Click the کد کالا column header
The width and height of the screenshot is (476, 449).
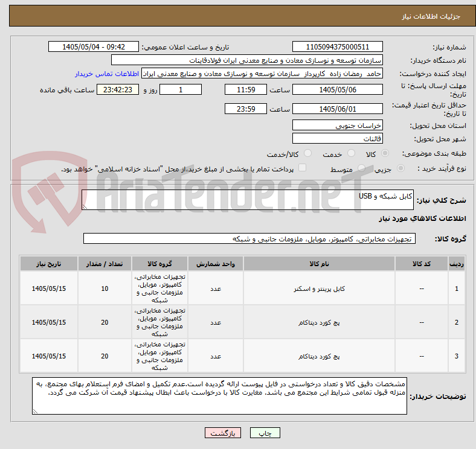click(422, 264)
